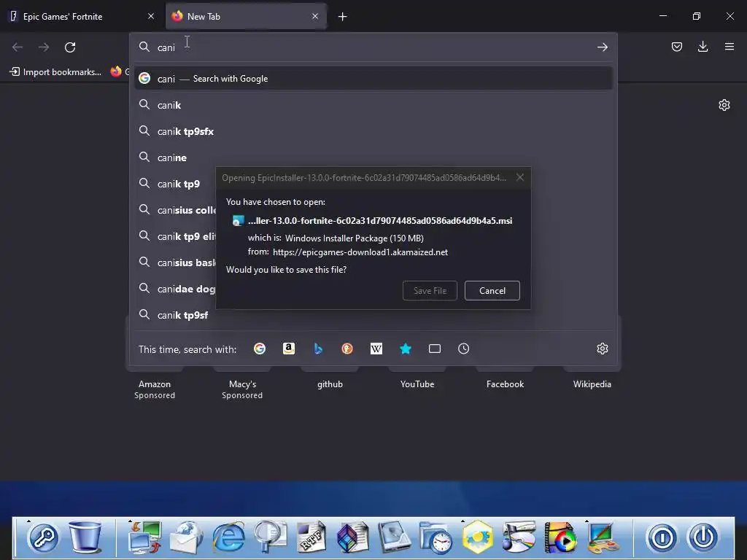
Task: Launch Internet Explorer from the dock
Action: click(228, 537)
